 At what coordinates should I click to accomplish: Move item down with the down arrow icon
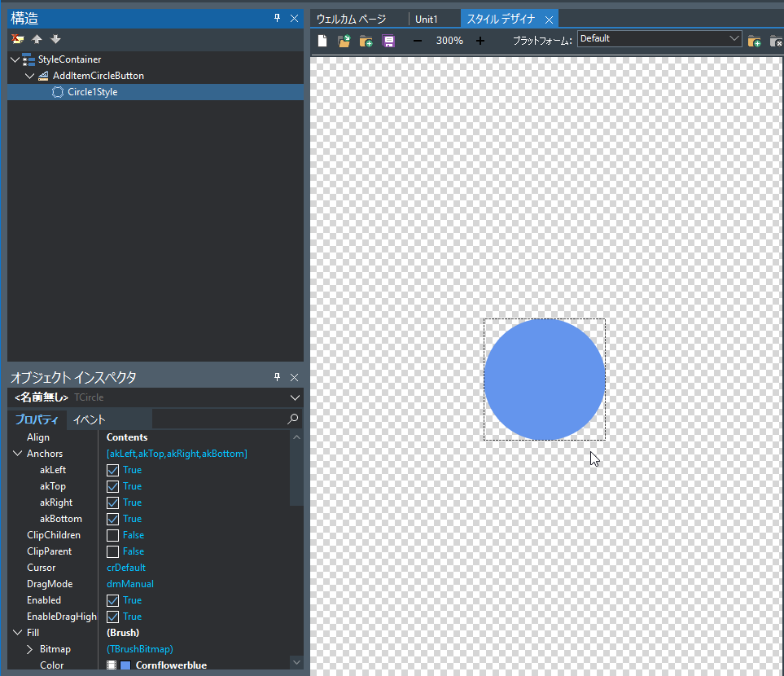click(55, 39)
